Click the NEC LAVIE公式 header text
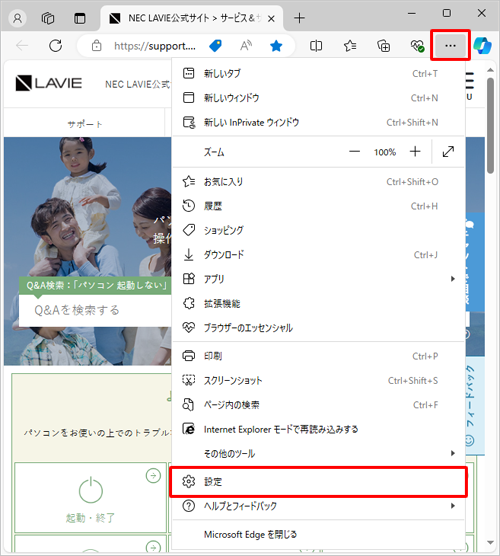 [138, 84]
